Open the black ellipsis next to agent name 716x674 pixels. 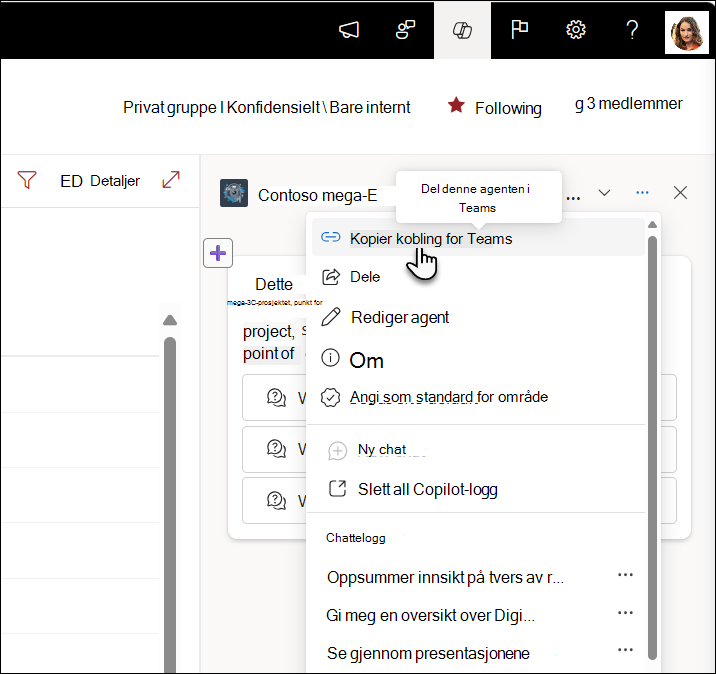coord(573,198)
